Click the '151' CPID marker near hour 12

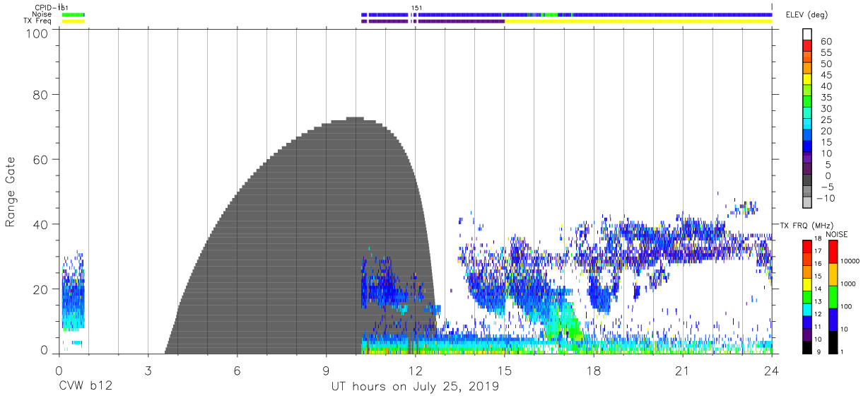click(416, 8)
